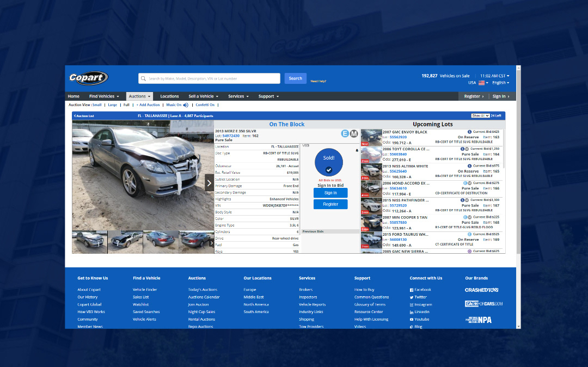Click the + Add Auction link
The width and height of the screenshot is (588, 367).
pos(148,105)
